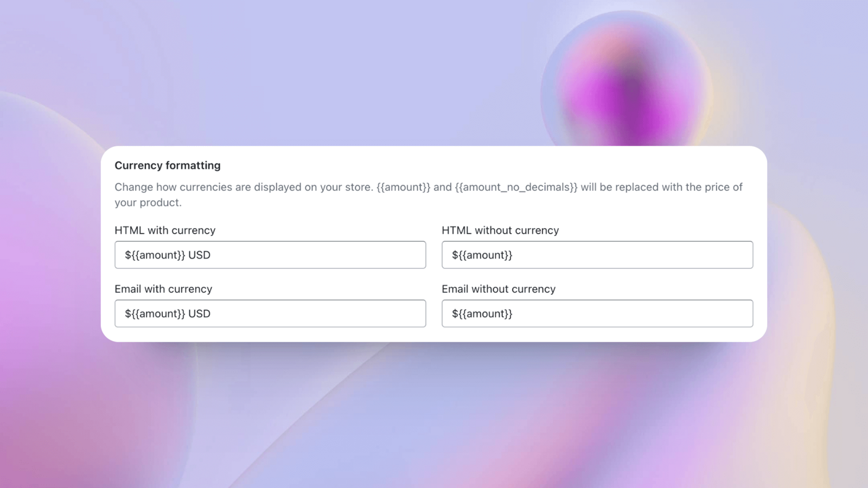The width and height of the screenshot is (868, 488).
Task: Click the "HTML without currency" label
Action: (x=500, y=230)
